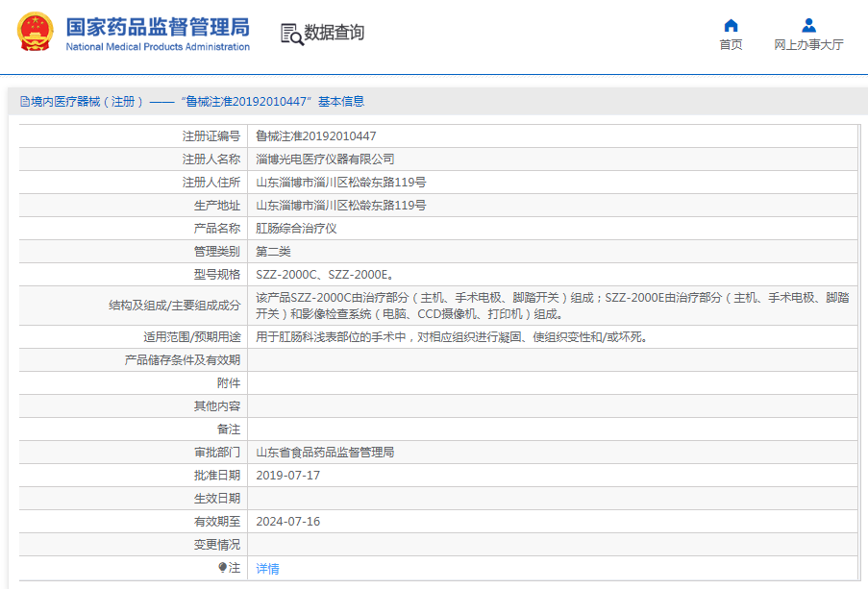Go to 首页 via its text label

[x=731, y=45]
